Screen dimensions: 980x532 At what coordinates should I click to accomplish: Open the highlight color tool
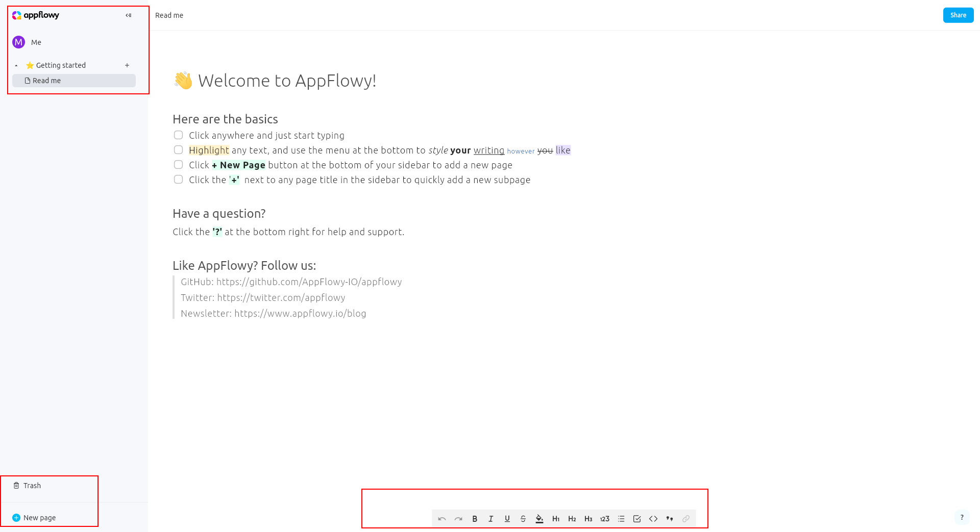pyautogui.click(x=540, y=518)
